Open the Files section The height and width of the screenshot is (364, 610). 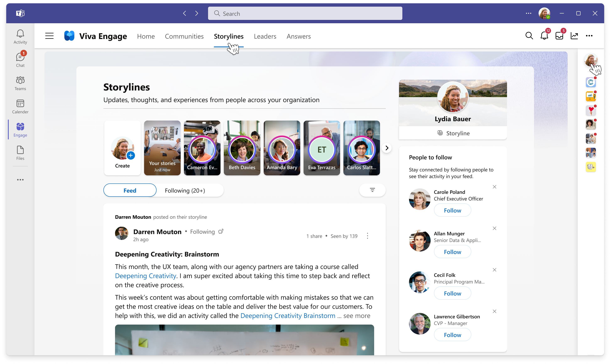click(20, 153)
